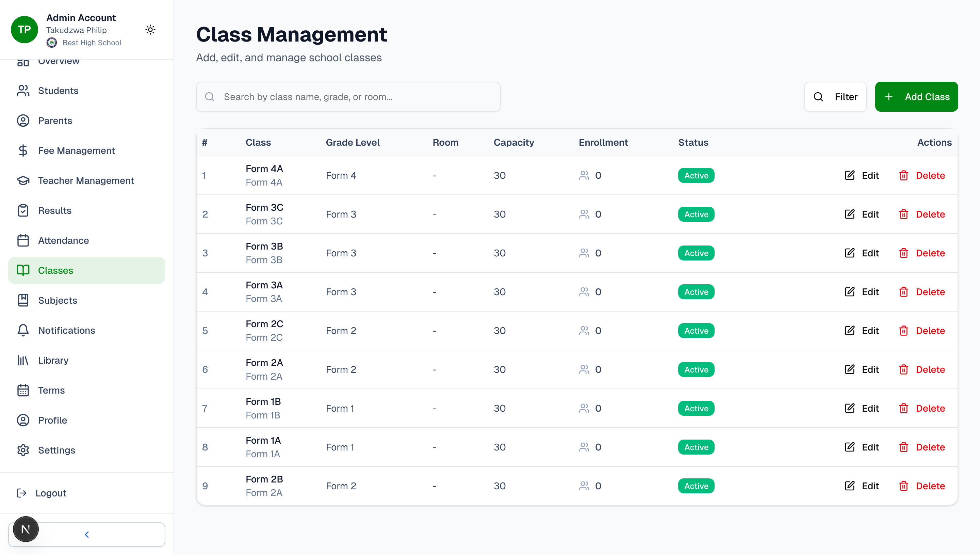Image resolution: width=980 pixels, height=555 pixels.
Task: Go to the Profile page
Action: pyautogui.click(x=52, y=420)
